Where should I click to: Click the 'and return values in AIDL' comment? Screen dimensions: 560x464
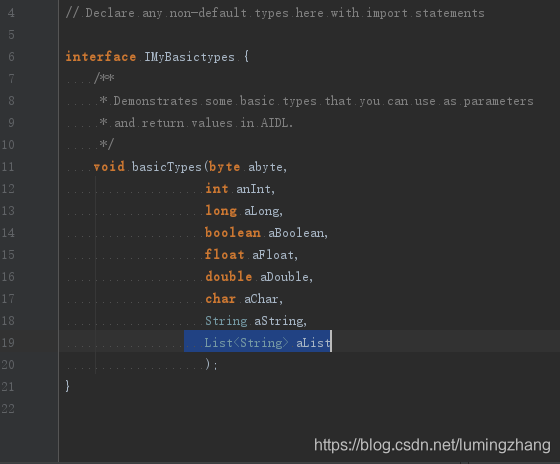pyautogui.click(x=196, y=123)
